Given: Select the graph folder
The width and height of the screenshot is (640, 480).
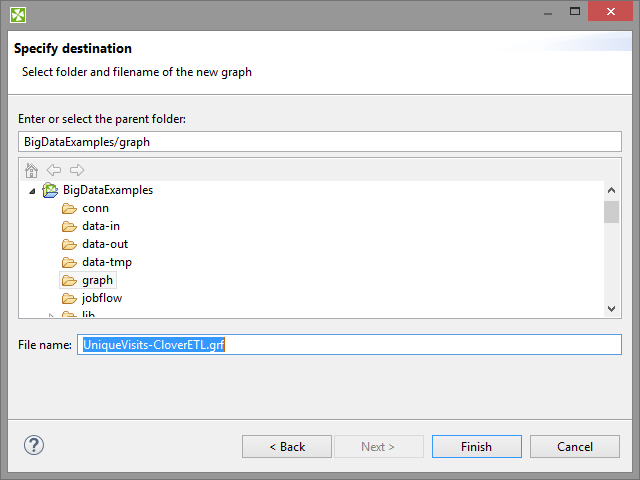Looking at the screenshot, I should click(97, 280).
